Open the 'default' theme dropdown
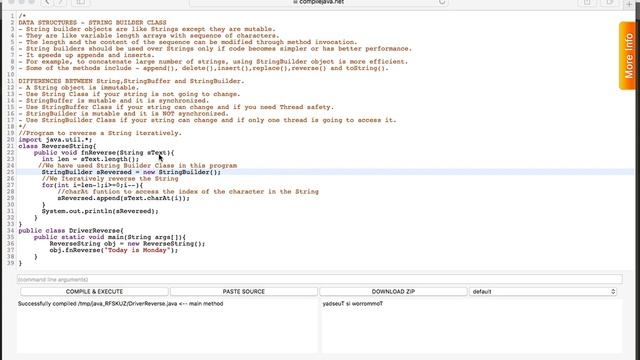 click(x=543, y=291)
